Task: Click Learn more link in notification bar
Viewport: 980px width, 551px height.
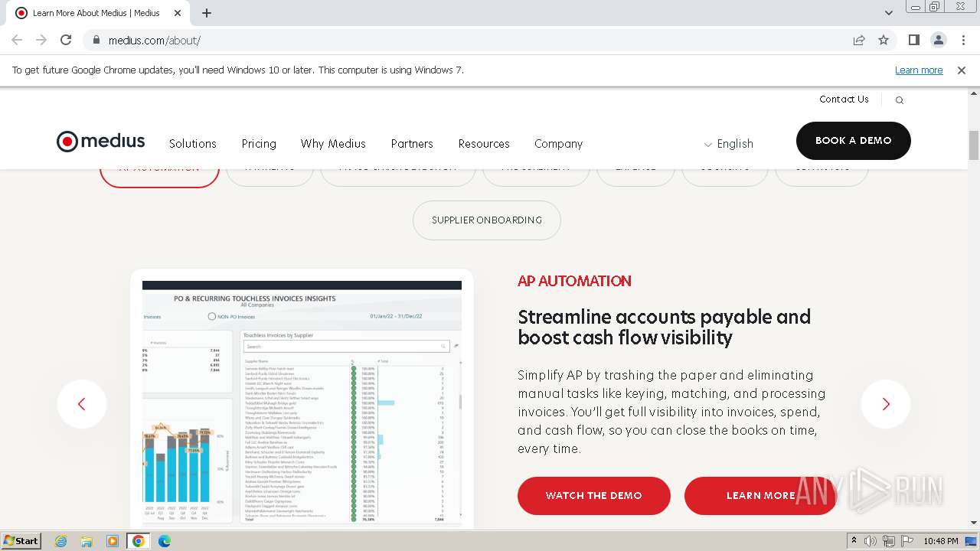Action: click(919, 70)
